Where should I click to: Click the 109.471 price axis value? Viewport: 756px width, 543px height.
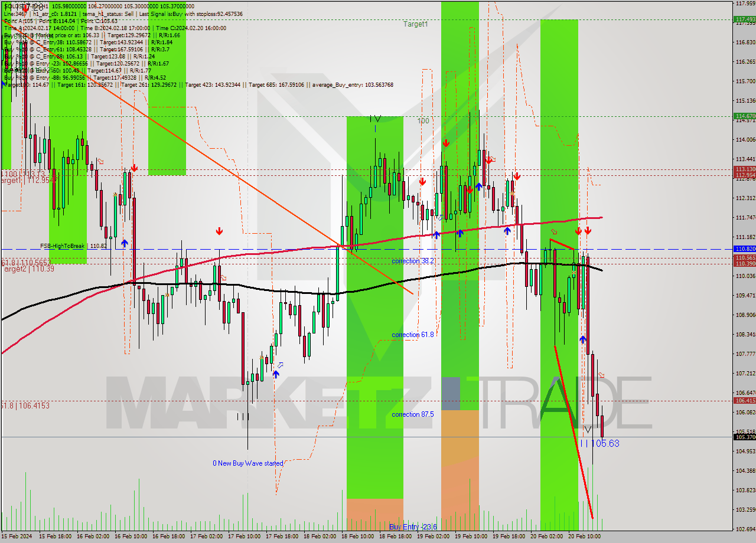pyautogui.click(x=745, y=295)
